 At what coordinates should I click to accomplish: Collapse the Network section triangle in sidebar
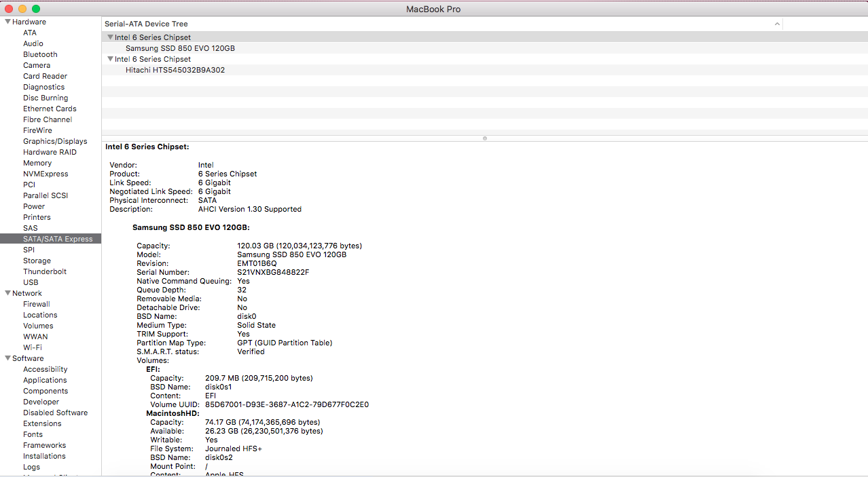pos(7,293)
